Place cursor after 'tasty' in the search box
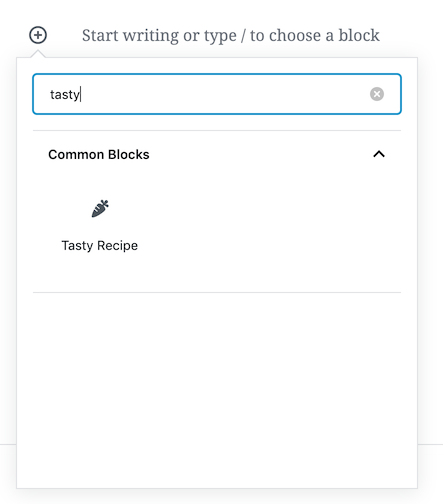Image resolution: width=443 pixels, height=504 pixels. pos(81,94)
